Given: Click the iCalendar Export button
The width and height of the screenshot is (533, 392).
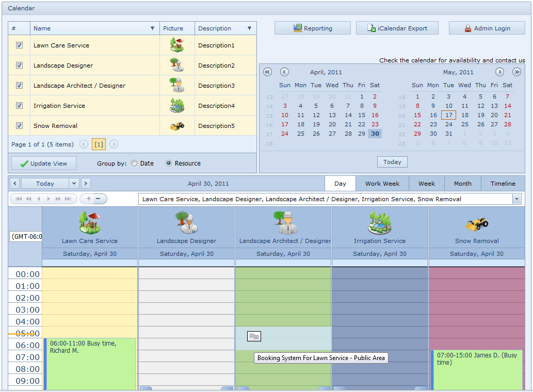Looking at the screenshot, I should [397, 28].
